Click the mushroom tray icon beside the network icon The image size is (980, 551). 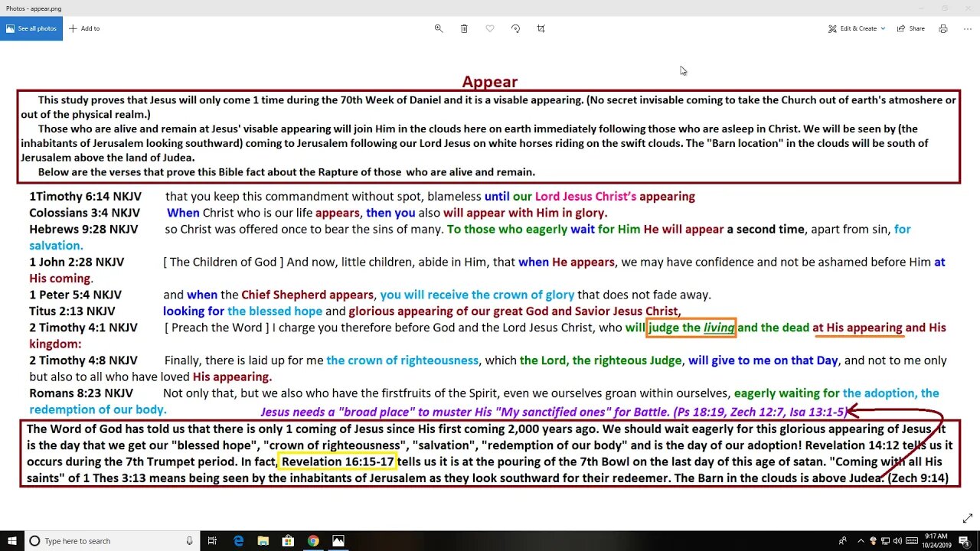874,541
